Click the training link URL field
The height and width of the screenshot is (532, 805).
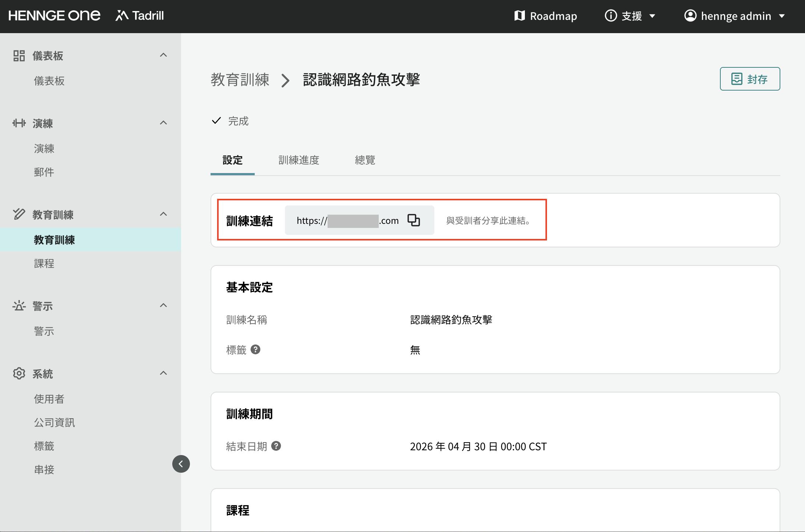(359, 220)
